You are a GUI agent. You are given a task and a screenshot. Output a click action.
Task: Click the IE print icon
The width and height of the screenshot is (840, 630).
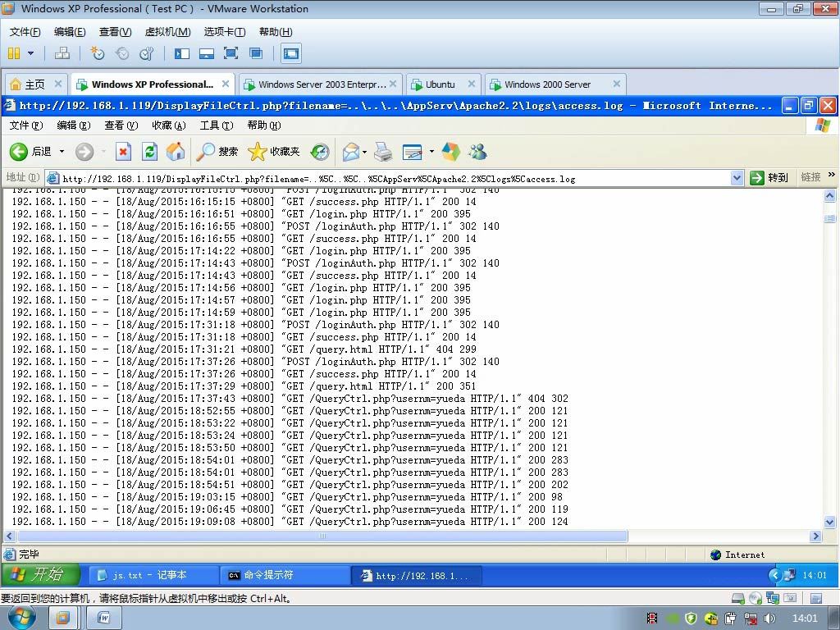383,152
